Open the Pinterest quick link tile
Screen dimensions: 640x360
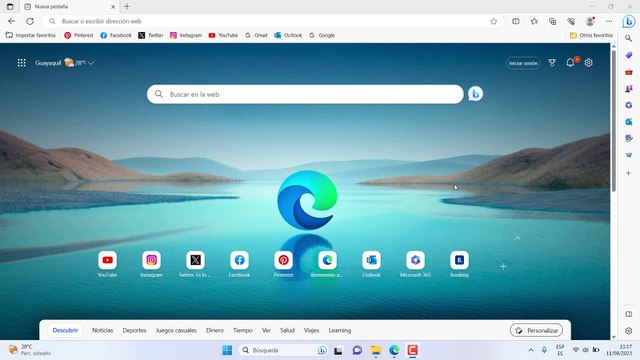pyautogui.click(x=283, y=260)
